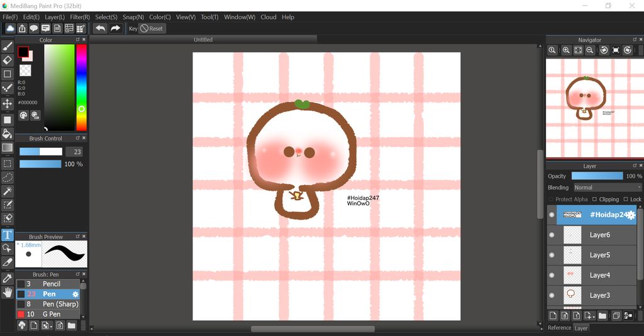The height and width of the screenshot is (336, 644).
Task: Select the G Pen brush
Action: pyautogui.click(x=48, y=314)
